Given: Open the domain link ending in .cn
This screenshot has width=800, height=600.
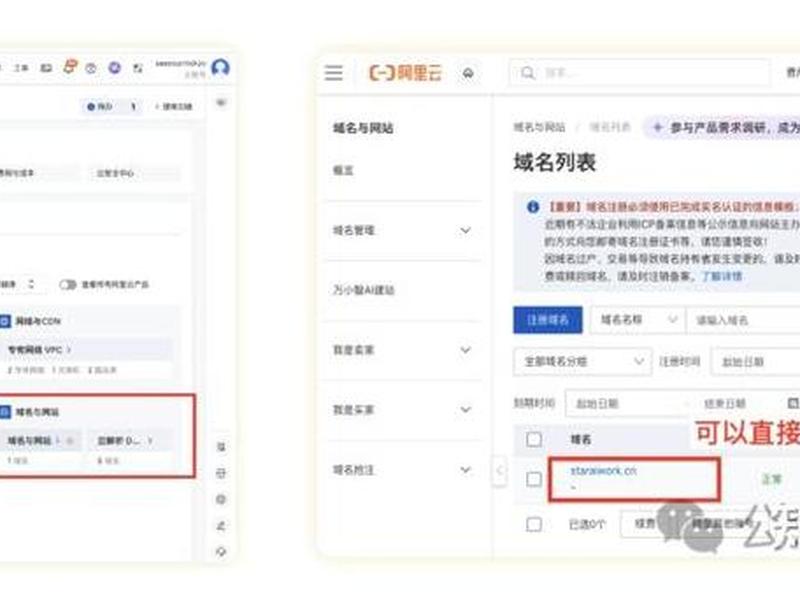Looking at the screenshot, I should tap(604, 470).
